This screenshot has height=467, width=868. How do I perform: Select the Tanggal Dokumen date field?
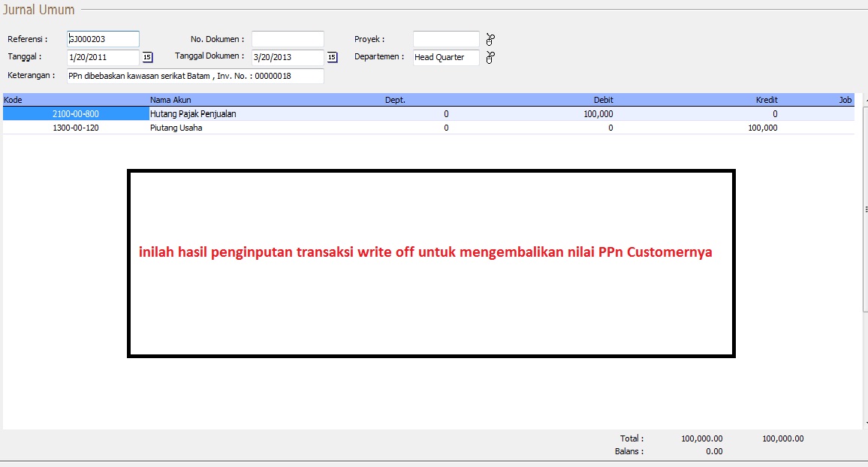coord(288,57)
